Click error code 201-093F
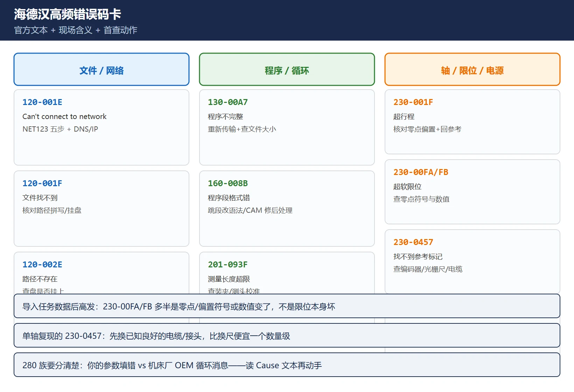574x392 pixels. click(228, 265)
